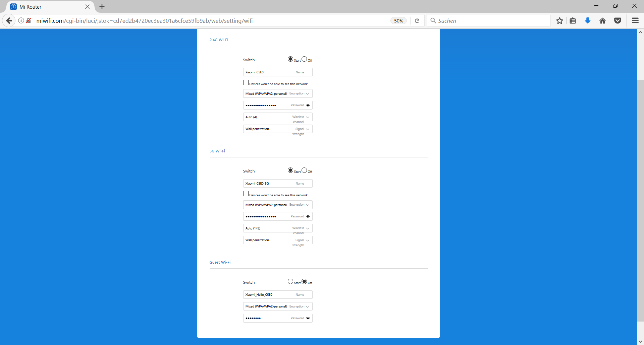The image size is (644, 345).
Task: Reload the page with the refresh icon
Action: coord(417,21)
